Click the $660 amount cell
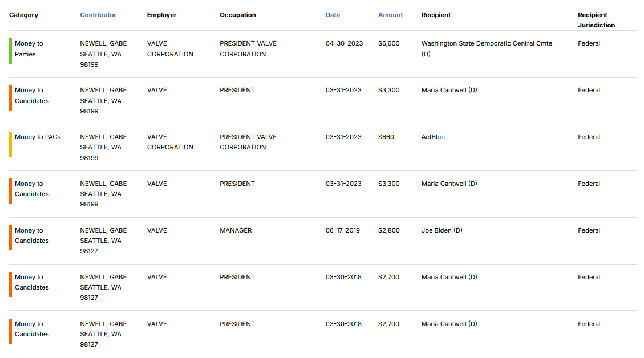Image resolution: width=644 pixels, height=358 pixels. click(386, 137)
